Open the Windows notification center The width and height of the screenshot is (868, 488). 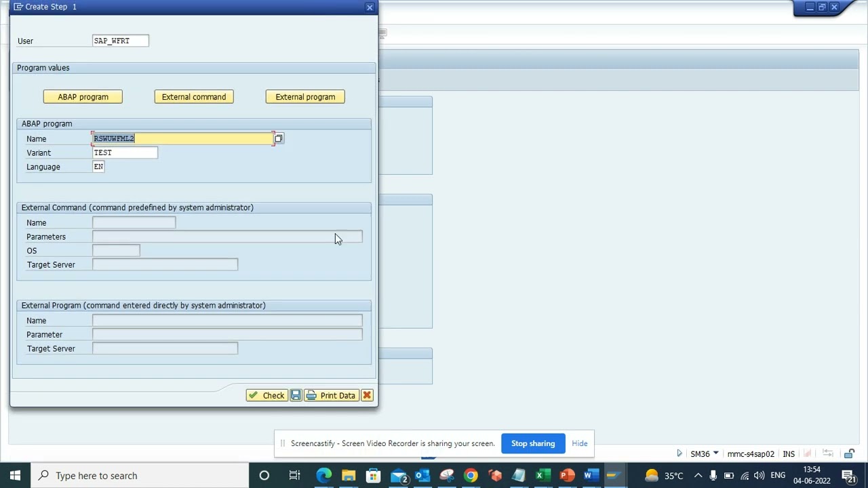tap(850, 476)
